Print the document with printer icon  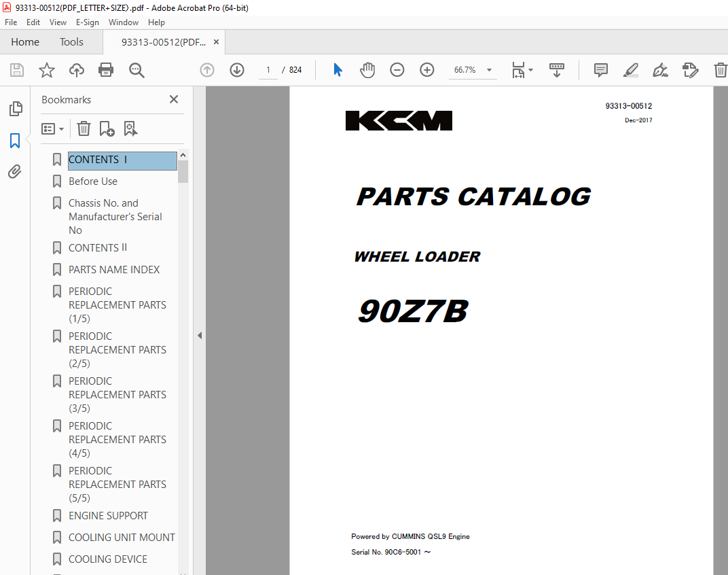point(106,70)
